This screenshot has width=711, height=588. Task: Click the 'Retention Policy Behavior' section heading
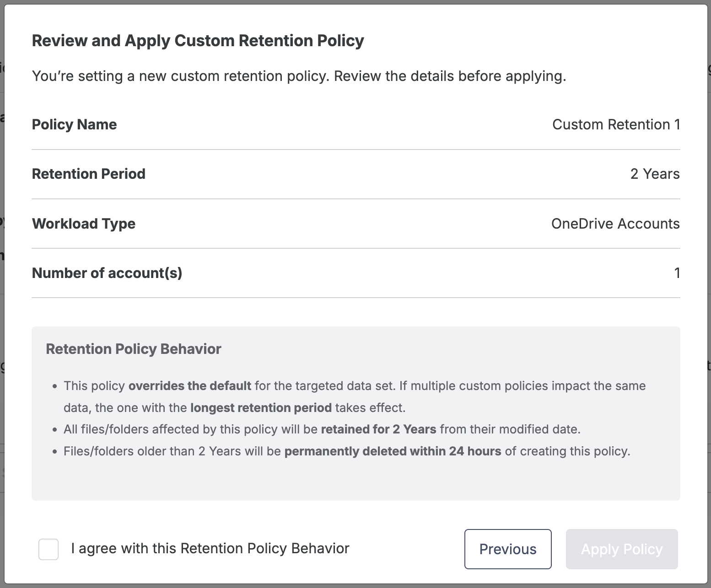[134, 349]
